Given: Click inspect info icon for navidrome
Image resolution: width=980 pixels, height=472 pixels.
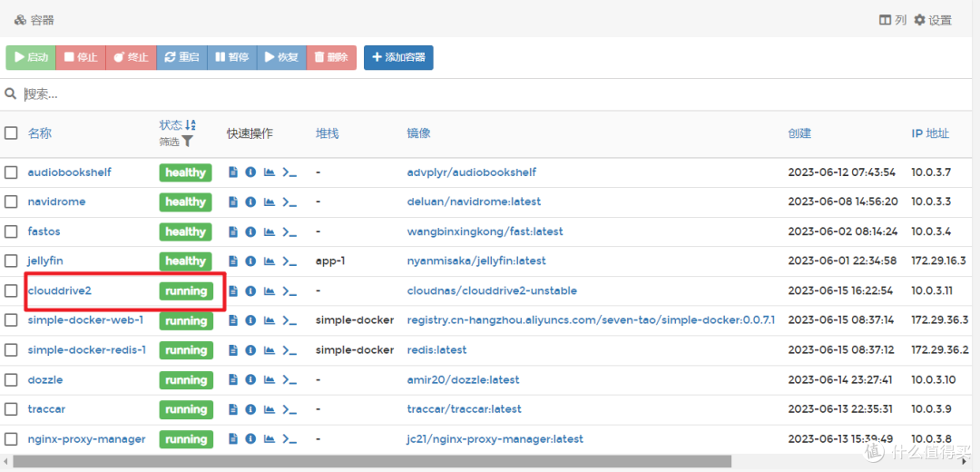Looking at the screenshot, I should [250, 202].
